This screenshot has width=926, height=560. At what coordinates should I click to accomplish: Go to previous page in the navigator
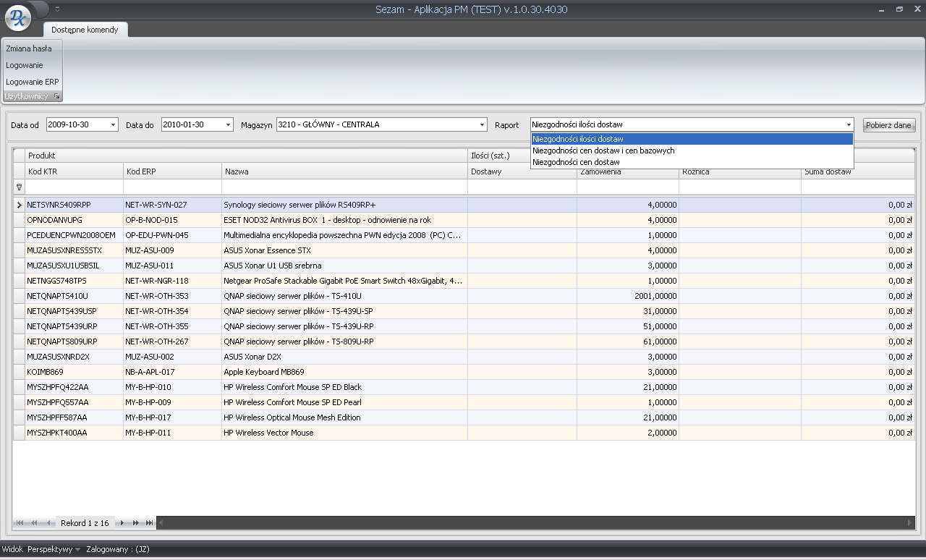point(34,522)
